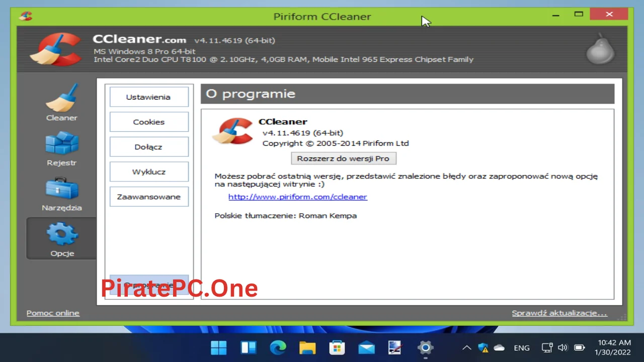Open the Wyklucz tab
The height and width of the screenshot is (362, 644).
tap(149, 171)
